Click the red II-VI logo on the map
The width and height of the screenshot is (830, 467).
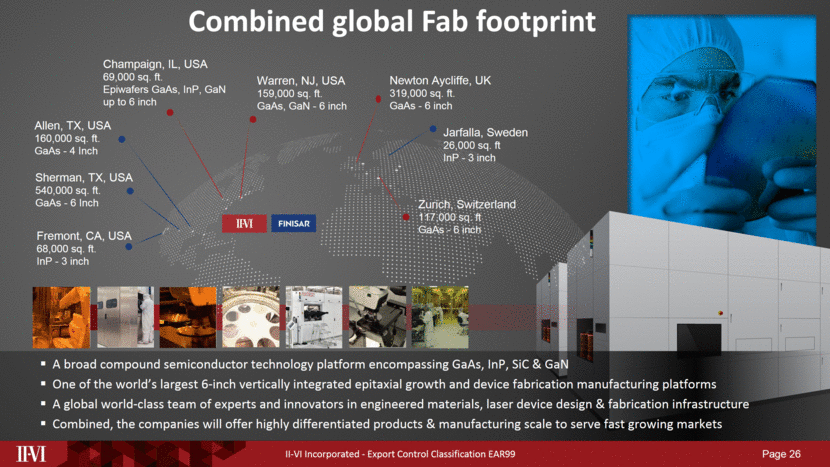coord(242,224)
